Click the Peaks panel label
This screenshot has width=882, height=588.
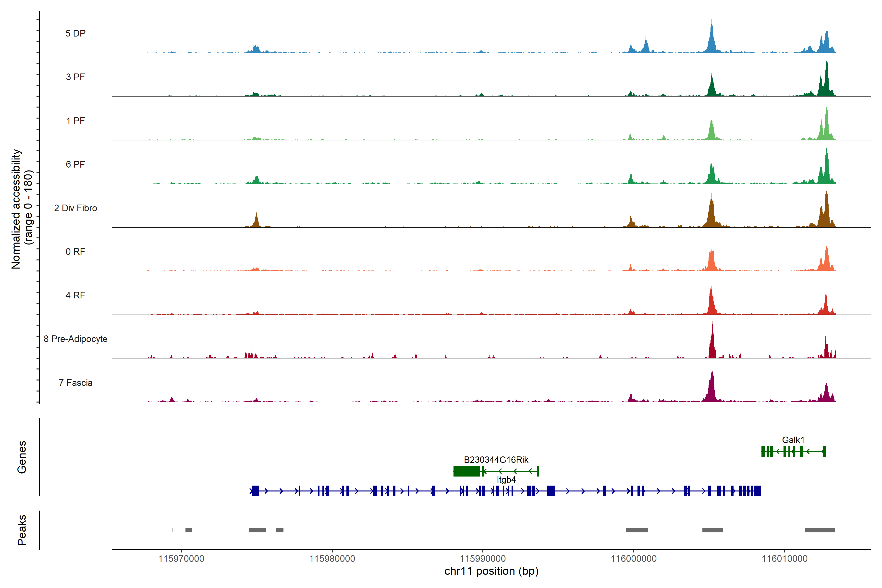22,530
